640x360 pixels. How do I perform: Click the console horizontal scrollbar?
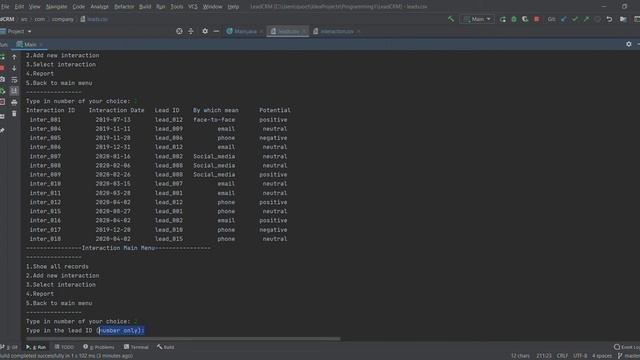pos(183,339)
